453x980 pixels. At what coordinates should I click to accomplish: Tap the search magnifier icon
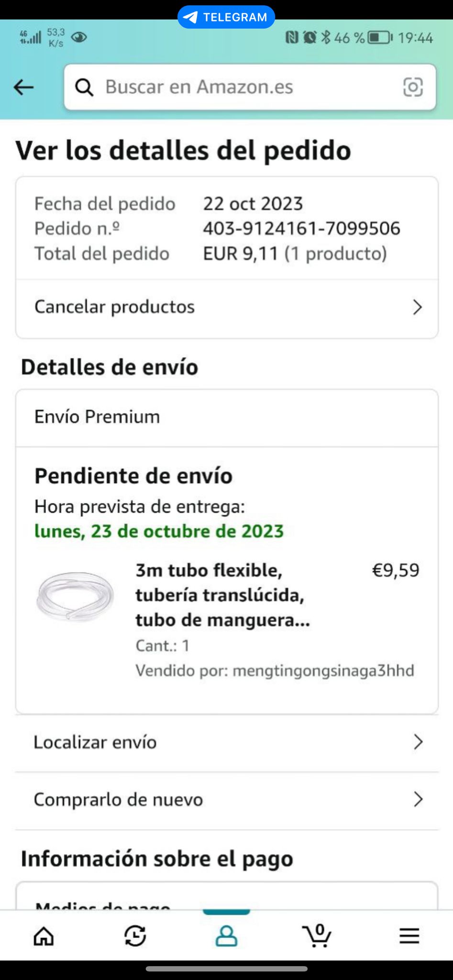tap(84, 87)
